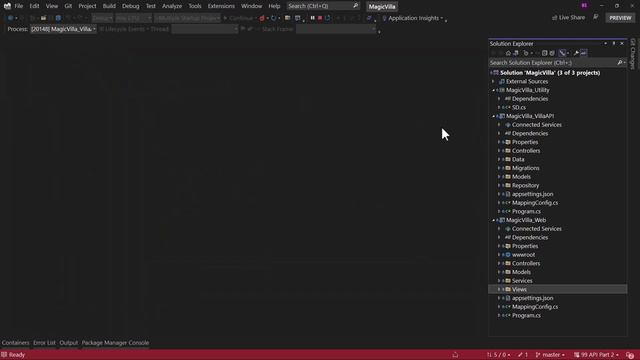Open the Git Changes side tab
Screen dimensions: 640x360
pyautogui.click(x=633, y=53)
